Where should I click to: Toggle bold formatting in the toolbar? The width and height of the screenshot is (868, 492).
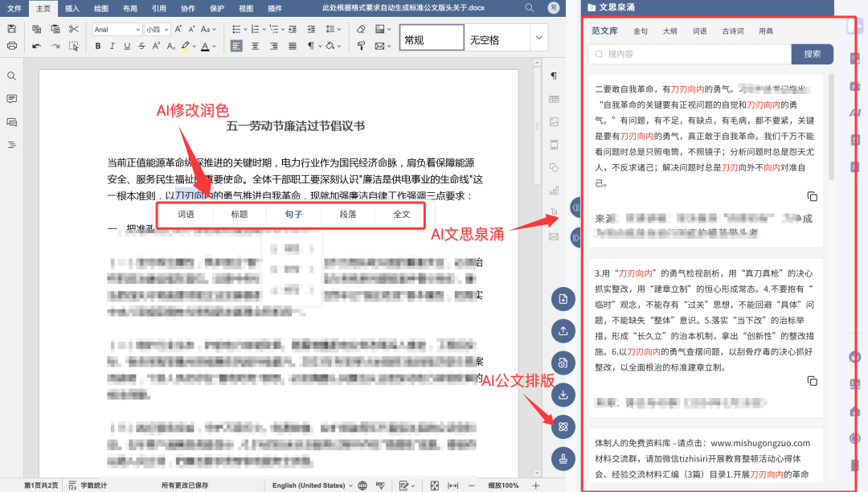[x=98, y=46]
